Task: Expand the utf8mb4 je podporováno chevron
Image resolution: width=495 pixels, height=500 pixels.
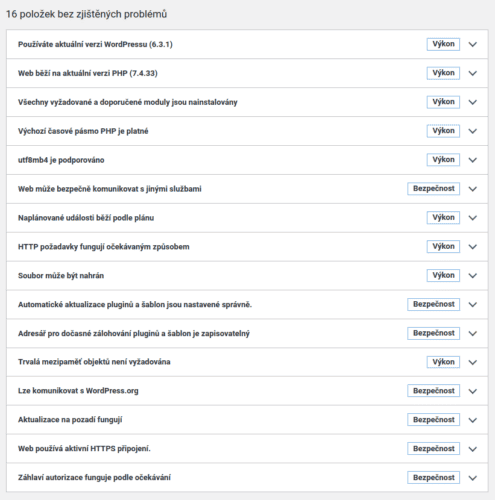Action: (x=473, y=160)
